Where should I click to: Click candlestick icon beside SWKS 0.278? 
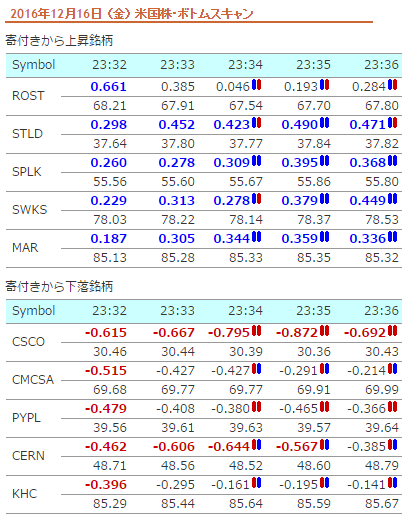pos(256,199)
